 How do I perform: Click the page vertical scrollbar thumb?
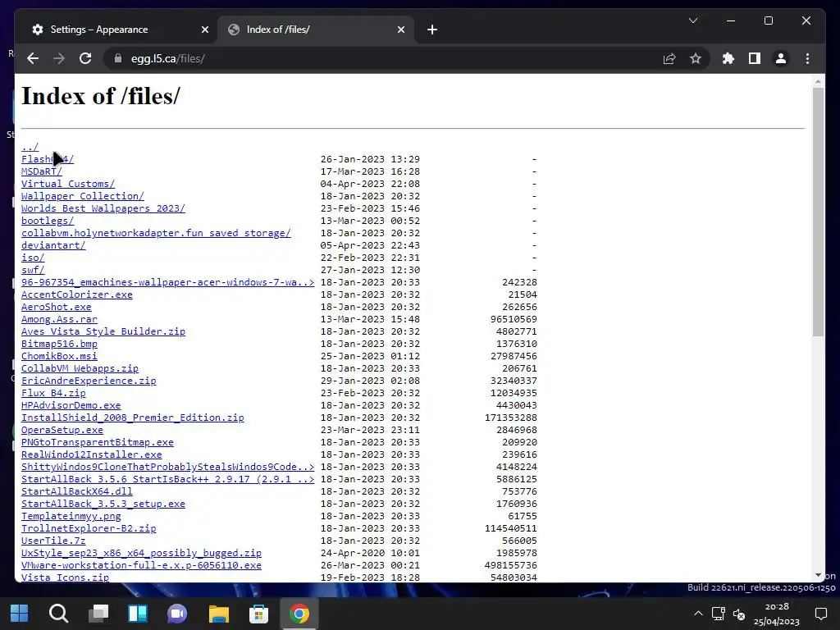click(x=818, y=212)
